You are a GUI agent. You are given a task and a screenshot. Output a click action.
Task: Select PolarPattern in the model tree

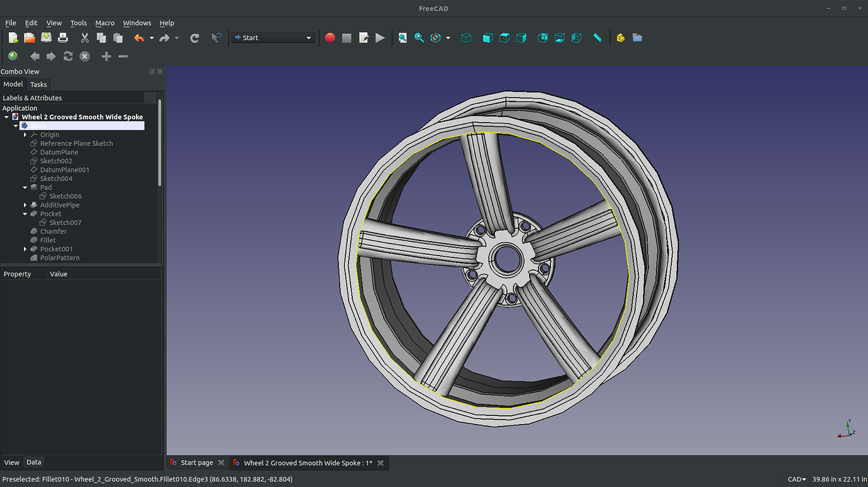coord(60,258)
